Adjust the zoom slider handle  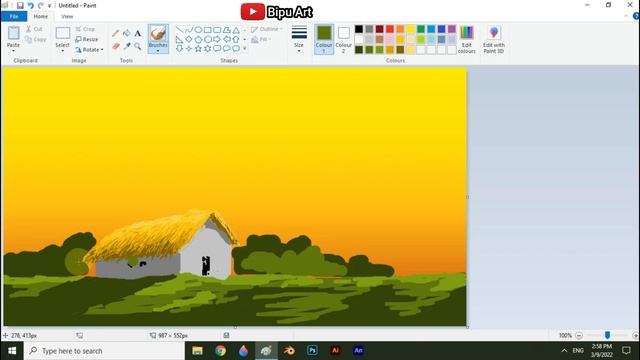coord(607,335)
